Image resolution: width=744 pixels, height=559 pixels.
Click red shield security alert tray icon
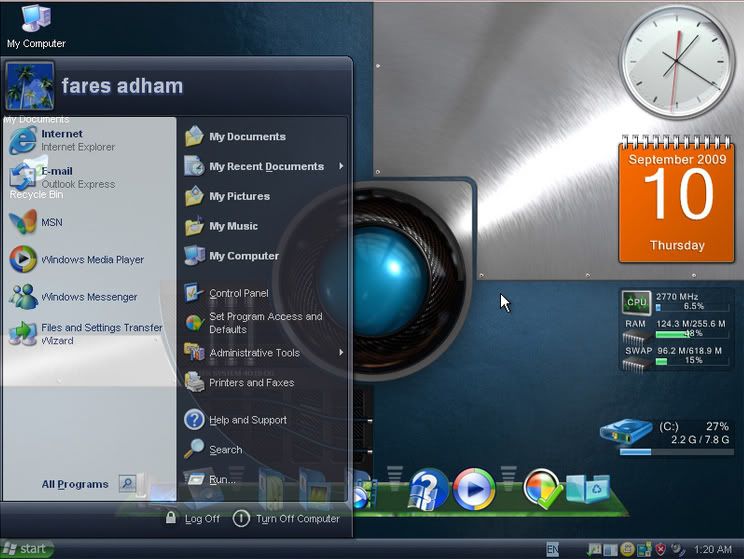[660, 550]
